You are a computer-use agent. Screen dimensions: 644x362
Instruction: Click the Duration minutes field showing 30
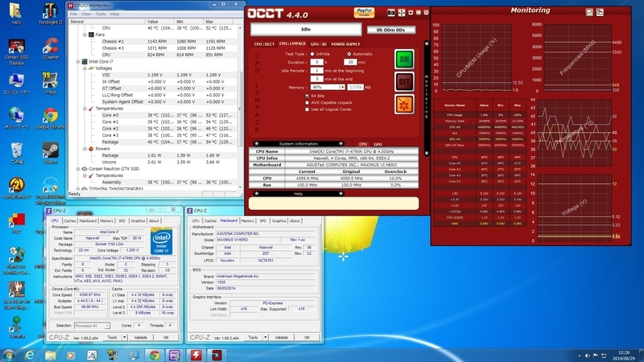pyautogui.click(x=350, y=62)
